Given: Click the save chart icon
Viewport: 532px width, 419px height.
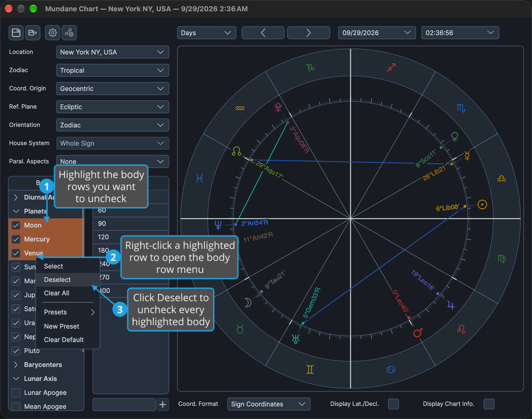Looking at the screenshot, I should click(x=16, y=33).
